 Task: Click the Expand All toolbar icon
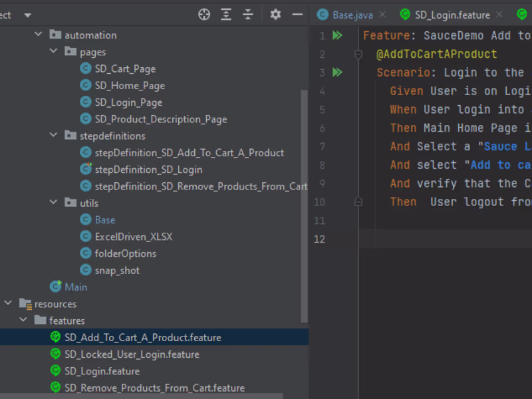coord(226,15)
